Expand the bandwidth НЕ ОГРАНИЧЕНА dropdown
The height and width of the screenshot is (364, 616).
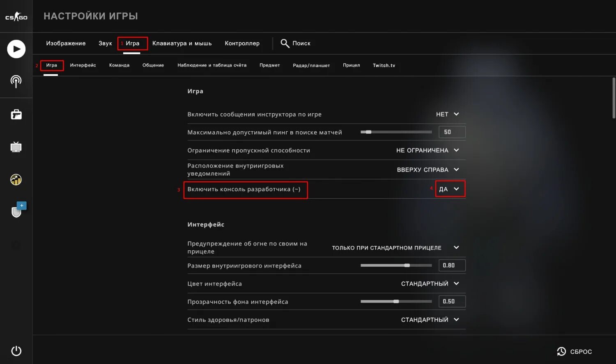coord(428,150)
